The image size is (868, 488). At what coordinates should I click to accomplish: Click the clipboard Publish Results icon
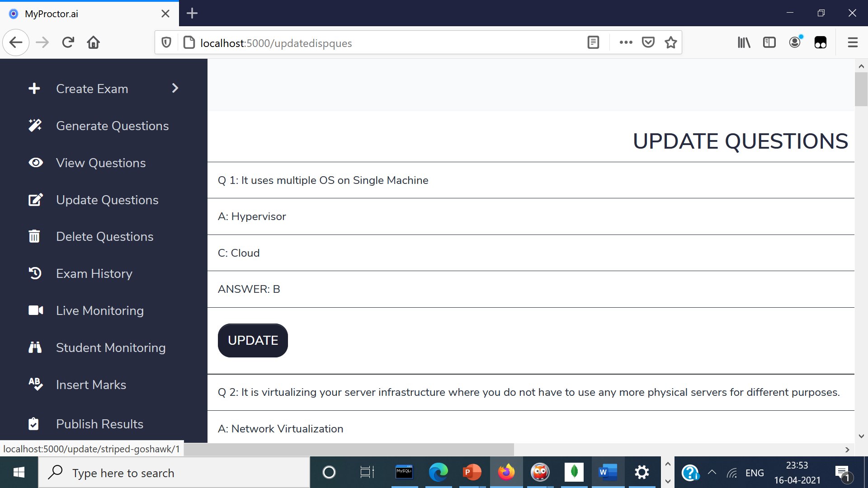coord(33,424)
